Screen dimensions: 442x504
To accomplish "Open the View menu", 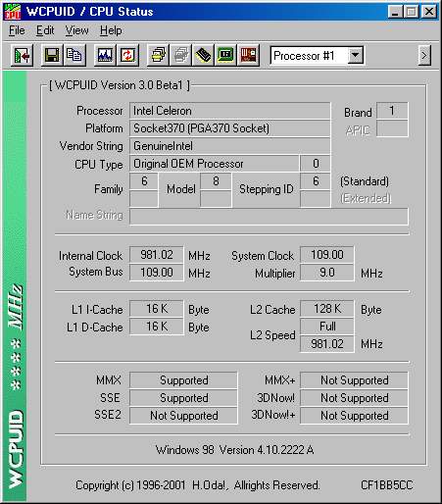I will pos(76,30).
